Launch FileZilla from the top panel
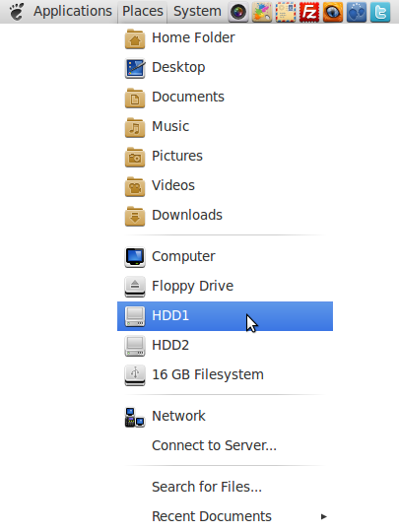The width and height of the screenshot is (399, 532). [309, 12]
